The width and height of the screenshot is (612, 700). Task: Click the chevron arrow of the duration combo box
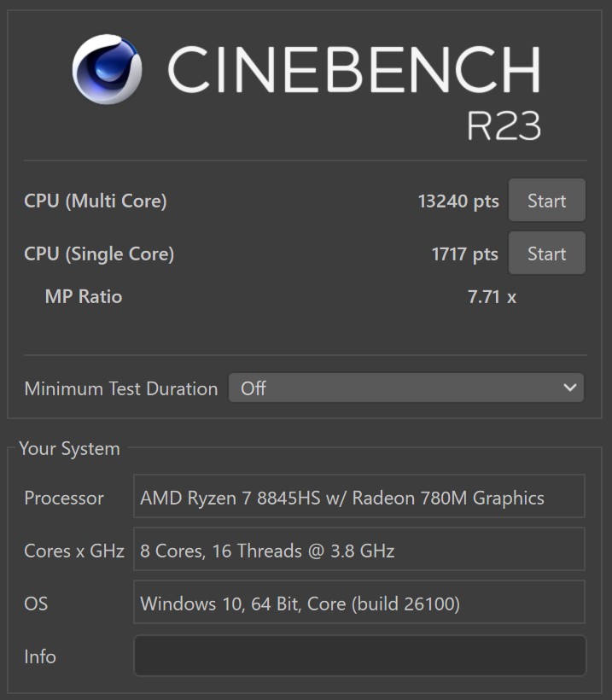pos(569,388)
